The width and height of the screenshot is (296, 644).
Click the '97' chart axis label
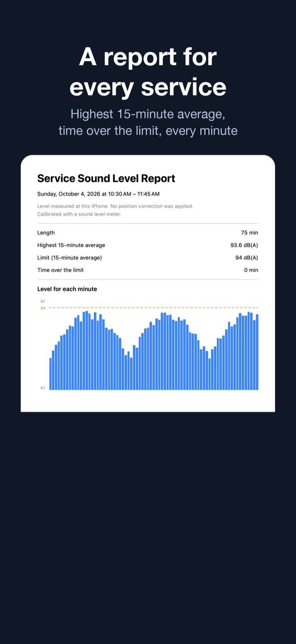(43, 301)
